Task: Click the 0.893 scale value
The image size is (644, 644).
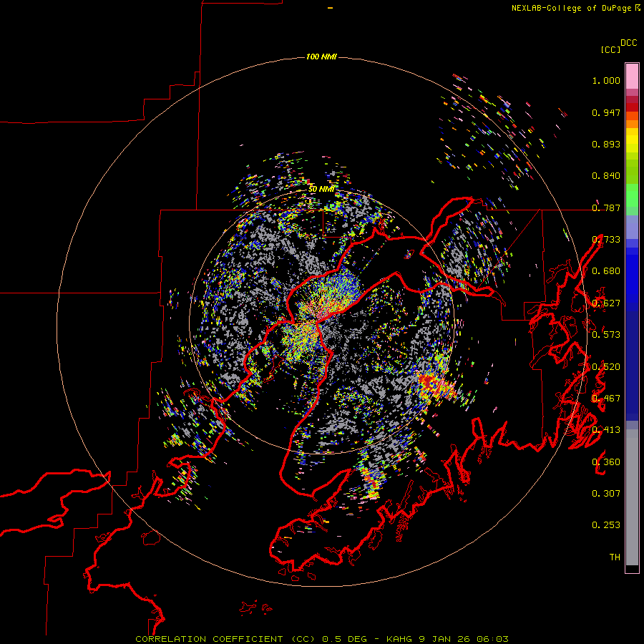Action: click(x=606, y=144)
